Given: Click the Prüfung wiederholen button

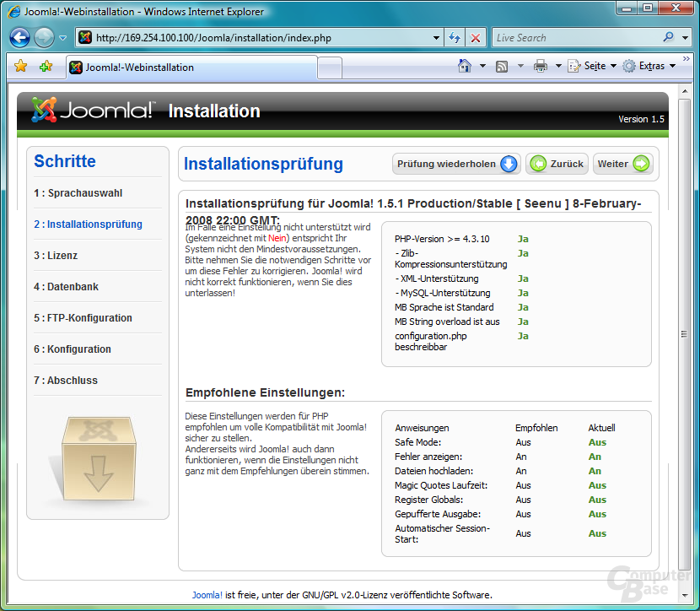Looking at the screenshot, I should point(455,164).
